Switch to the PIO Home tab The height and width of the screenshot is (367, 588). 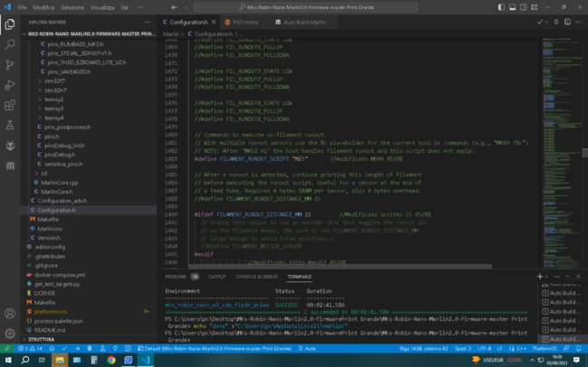(246, 21)
